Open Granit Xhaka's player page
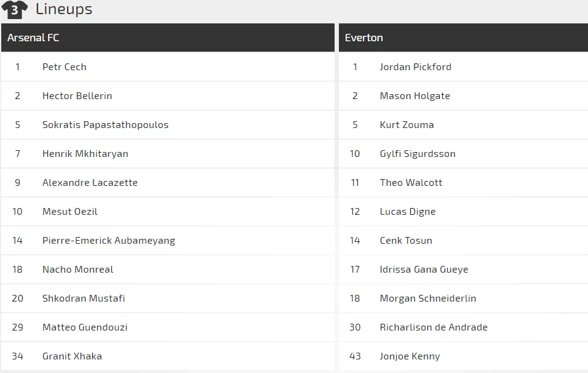 click(72, 356)
